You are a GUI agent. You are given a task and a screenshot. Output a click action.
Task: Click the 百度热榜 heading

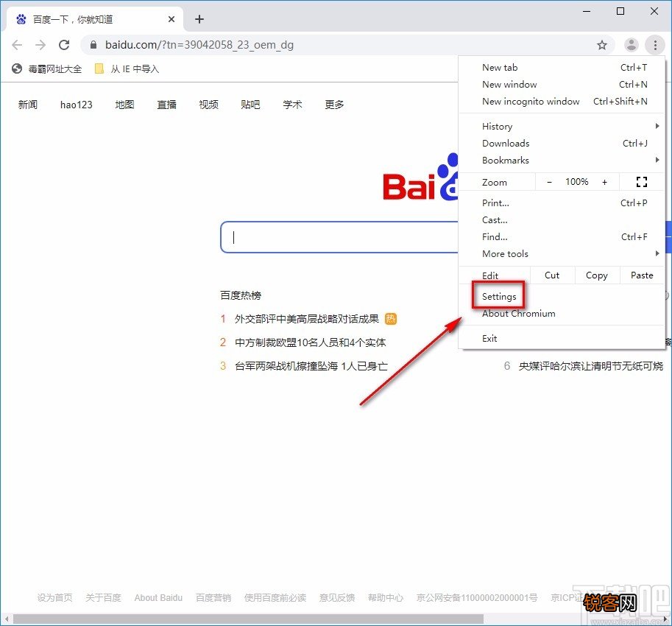pyautogui.click(x=241, y=295)
